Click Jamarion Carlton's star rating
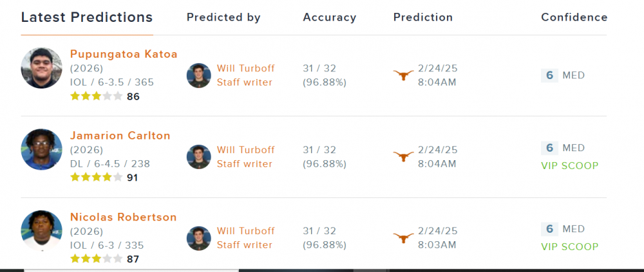The height and width of the screenshot is (272, 644). 96,177
